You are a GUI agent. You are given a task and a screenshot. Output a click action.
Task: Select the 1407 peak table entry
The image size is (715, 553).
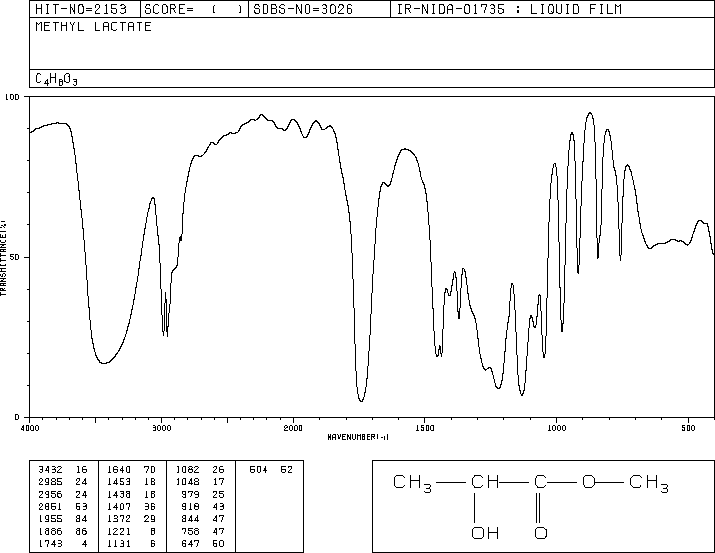click(119, 506)
